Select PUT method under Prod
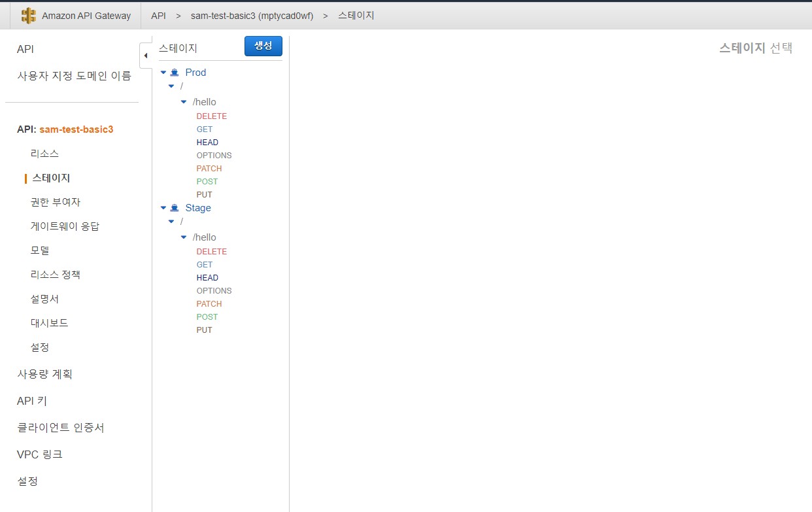Screen dimensions: 812x512 pos(205,195)
